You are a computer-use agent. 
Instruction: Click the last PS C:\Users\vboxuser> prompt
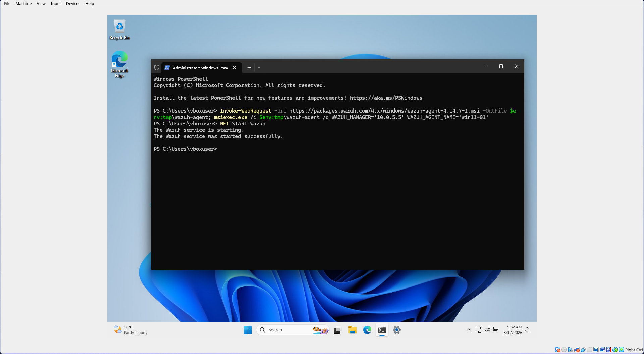[x=185, y=149]
